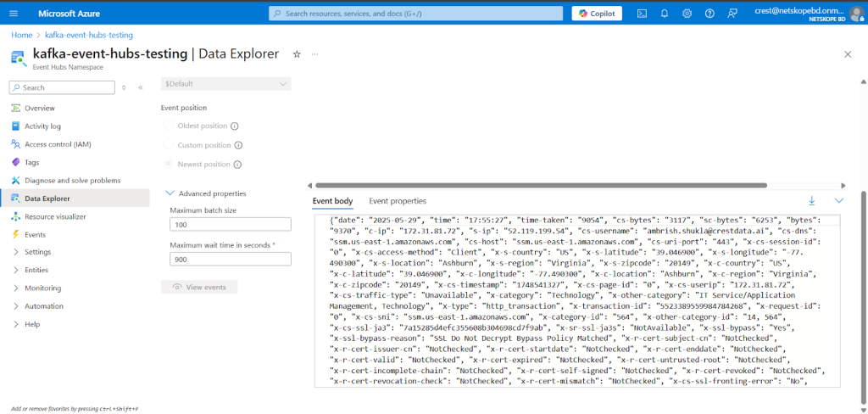Viewport: 868px width, 414px height.
Task: Show info for Oldest position
Action: 234,126
